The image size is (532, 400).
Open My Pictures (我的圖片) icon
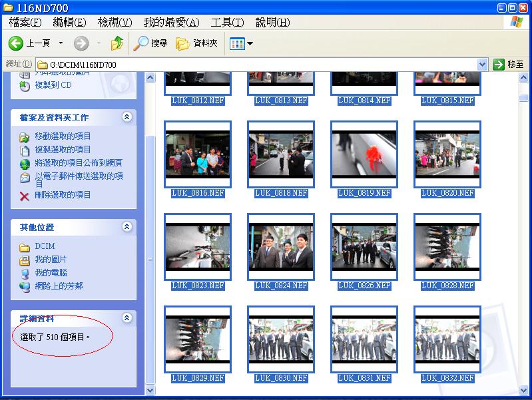25,260
